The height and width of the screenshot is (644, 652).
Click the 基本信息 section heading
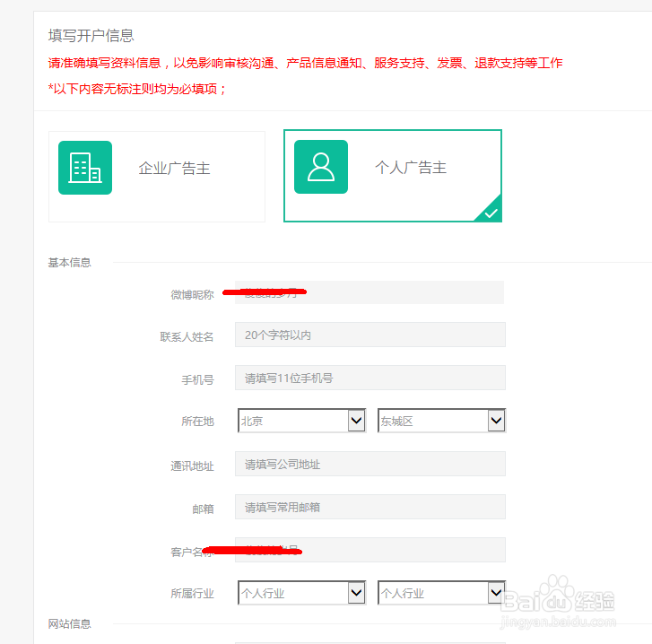69,263
